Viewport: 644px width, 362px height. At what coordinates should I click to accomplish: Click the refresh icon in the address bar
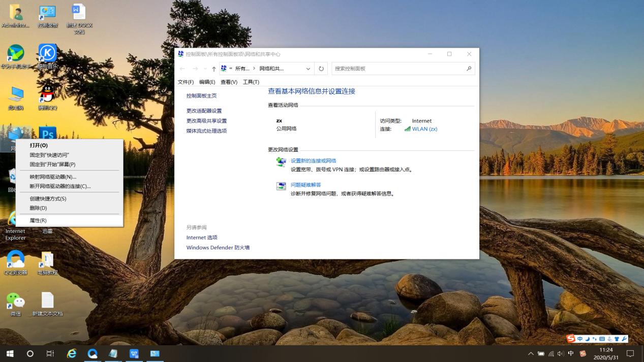(321, 69)
